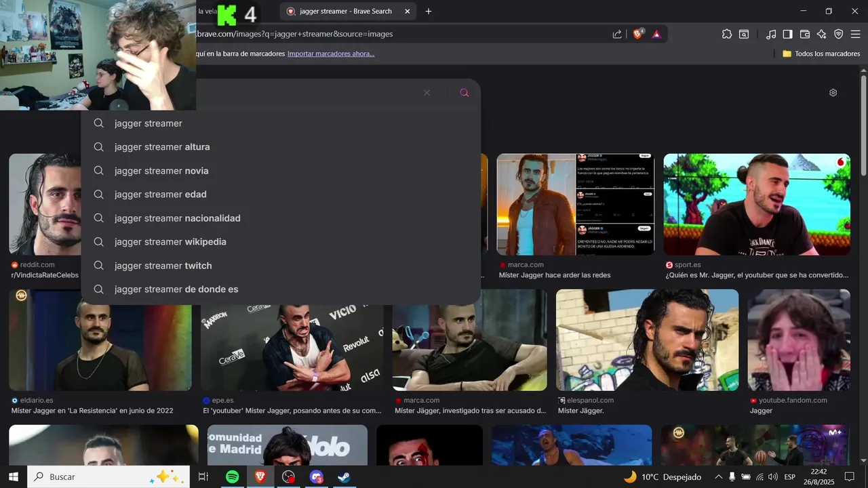Click the Windows 'Buscar' search box
The height and width of the screenshot is (488, 868).
pos(108,477)
